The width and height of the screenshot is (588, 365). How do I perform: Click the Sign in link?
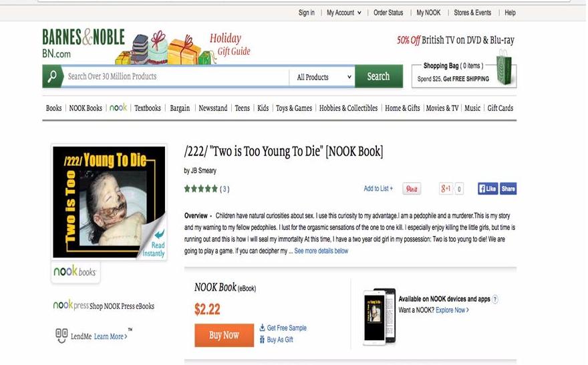[307, 13]
